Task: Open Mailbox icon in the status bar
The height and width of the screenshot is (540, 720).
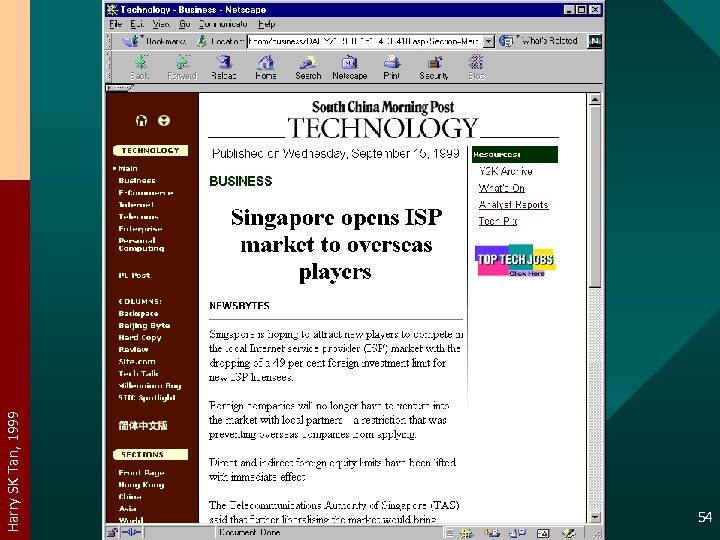Action: pos(492,533)
